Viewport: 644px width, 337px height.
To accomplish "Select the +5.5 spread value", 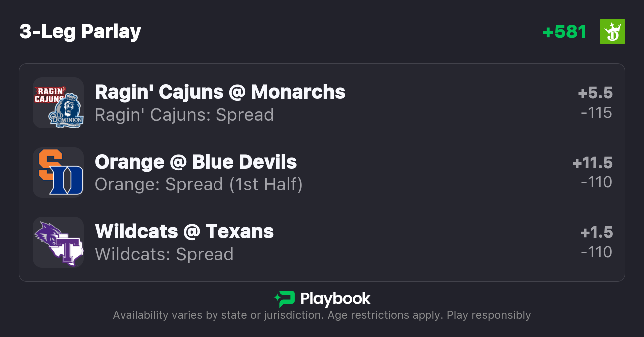I will point(595,93).
